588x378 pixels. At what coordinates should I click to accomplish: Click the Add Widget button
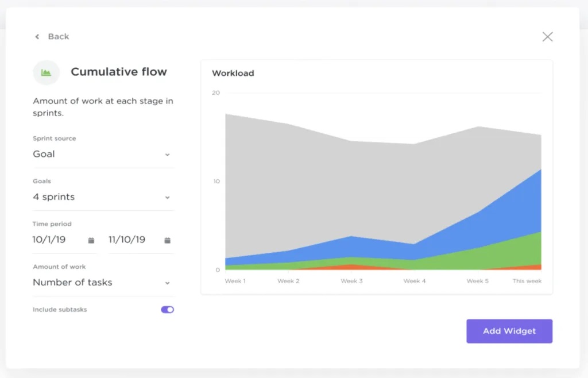click(509, 331)
